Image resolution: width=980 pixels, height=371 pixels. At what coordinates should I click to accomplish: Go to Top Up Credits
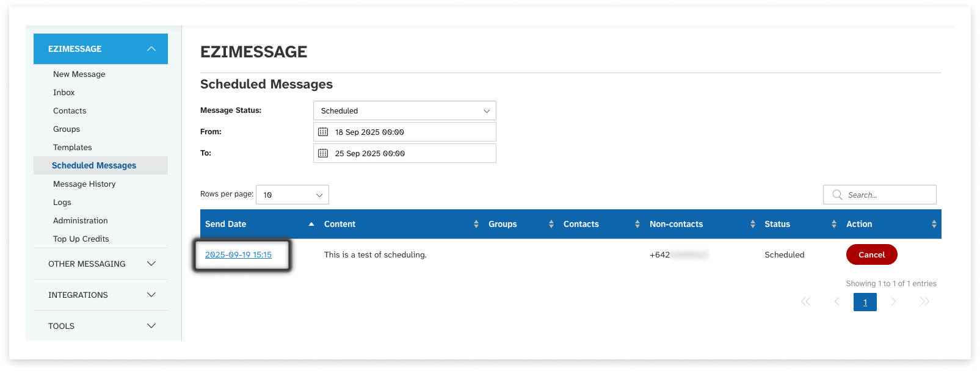click(x=81, y=239)
